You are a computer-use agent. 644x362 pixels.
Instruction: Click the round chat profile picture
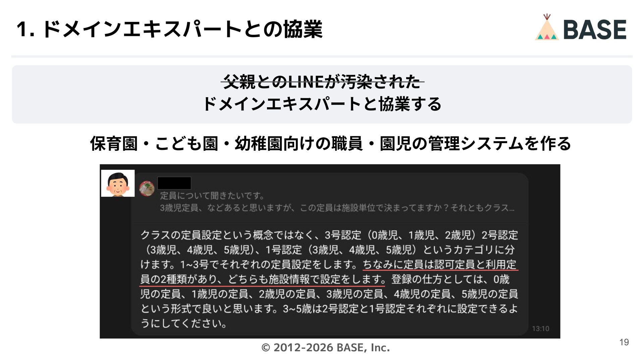tap(147, 188)
